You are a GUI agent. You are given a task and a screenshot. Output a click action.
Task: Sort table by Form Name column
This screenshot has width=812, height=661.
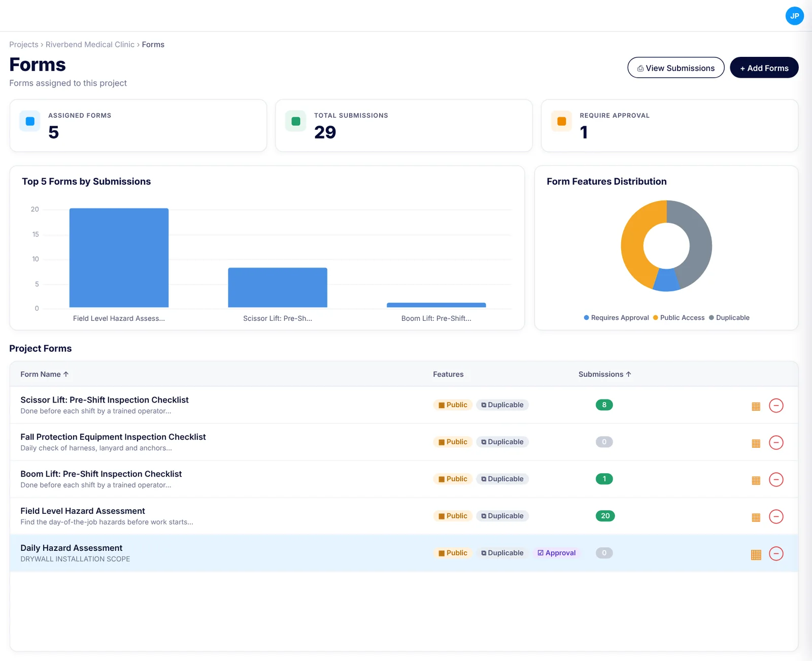(45, 374)
